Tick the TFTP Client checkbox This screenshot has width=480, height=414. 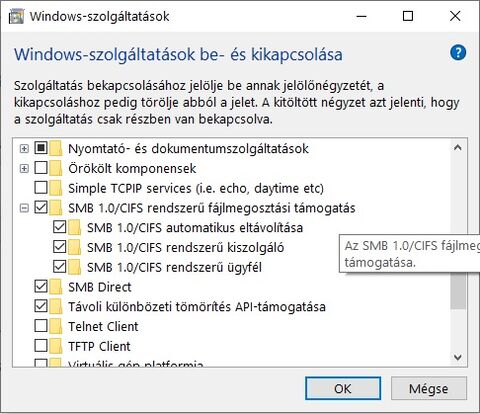[41, 345]
